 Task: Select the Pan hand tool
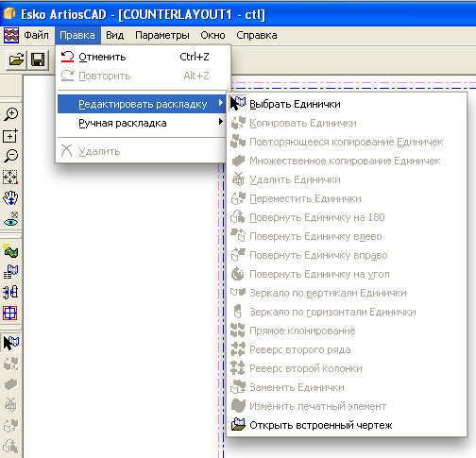coord(10,198)
